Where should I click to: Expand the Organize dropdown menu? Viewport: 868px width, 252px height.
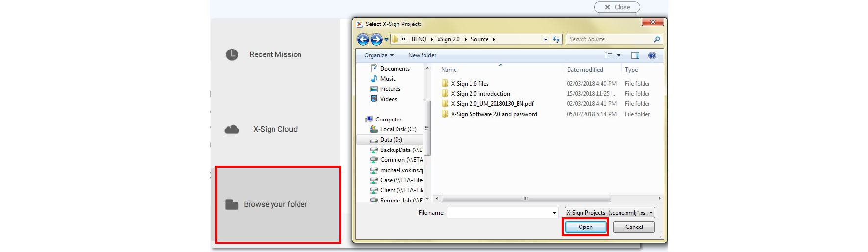pyautogui.click(x=378, y=55)
